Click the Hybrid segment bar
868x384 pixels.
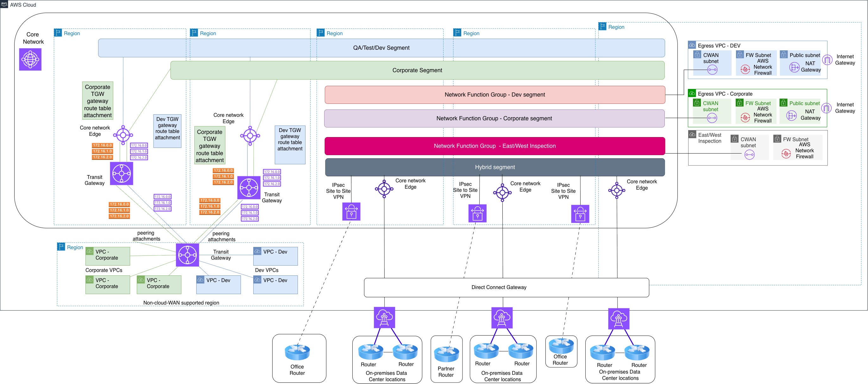click(x=495, y=167)
